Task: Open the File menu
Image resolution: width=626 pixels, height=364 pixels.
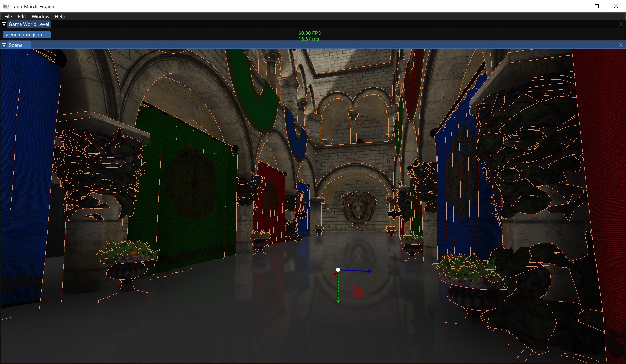Action: (x=8, y=16)
